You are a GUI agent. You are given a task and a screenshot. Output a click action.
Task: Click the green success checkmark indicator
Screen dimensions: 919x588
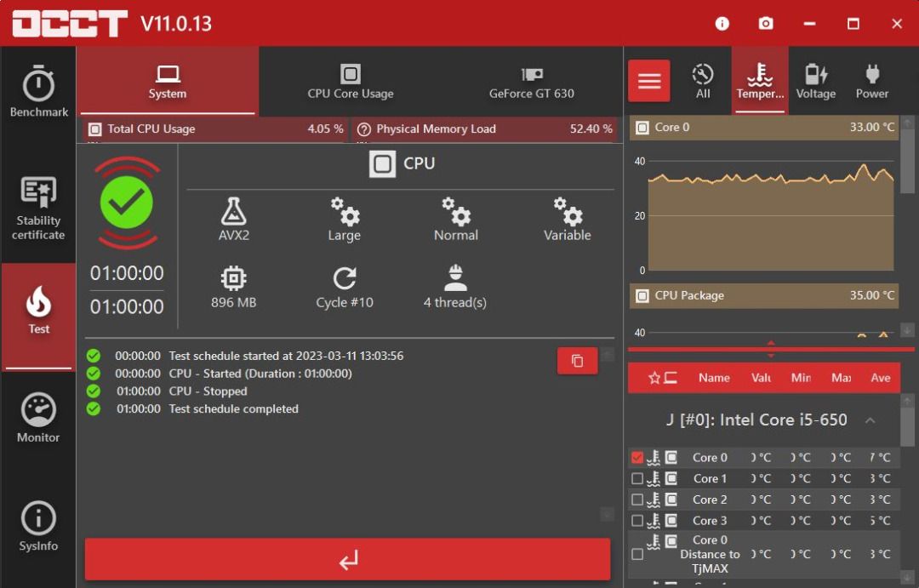(127, 203)
